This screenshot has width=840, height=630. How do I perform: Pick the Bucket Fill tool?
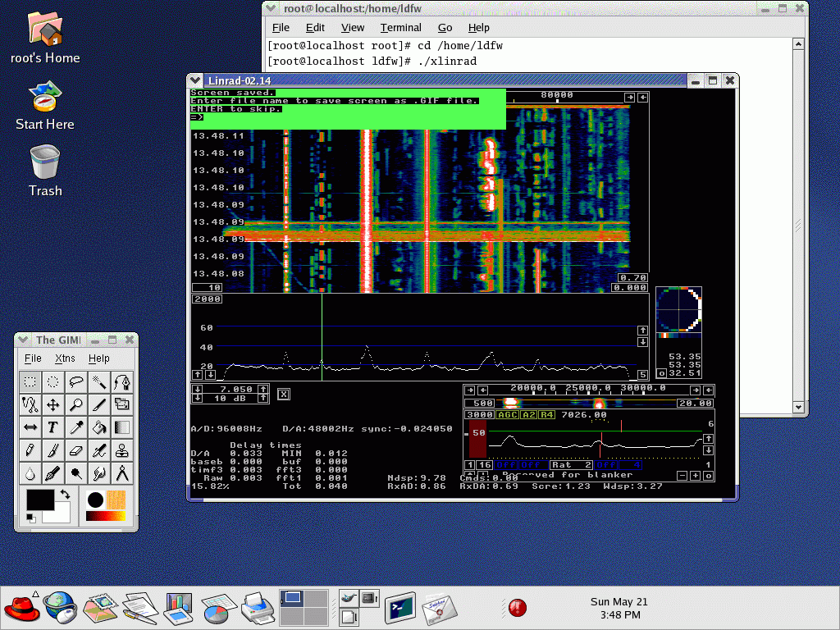99,427
